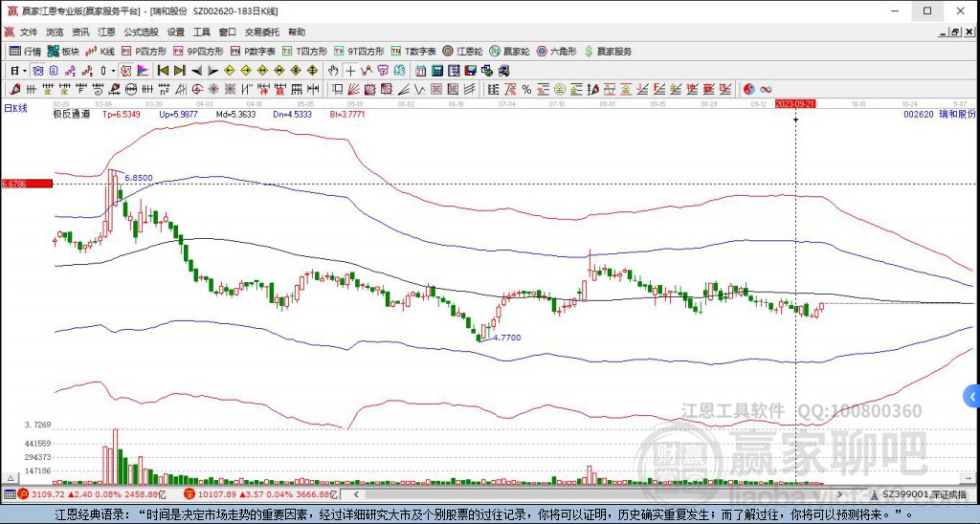Open the 交易委托 menu

(262, 32)
